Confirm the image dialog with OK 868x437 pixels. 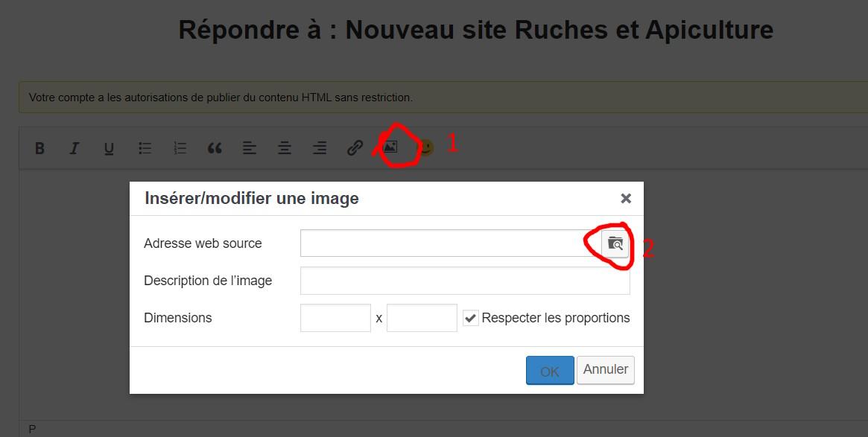click(x=550, y=371)
